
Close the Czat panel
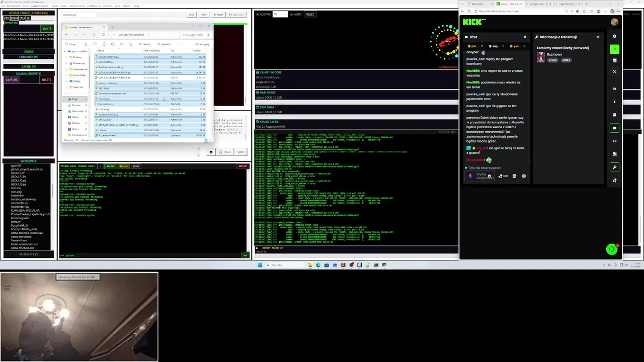pos(525,37)
